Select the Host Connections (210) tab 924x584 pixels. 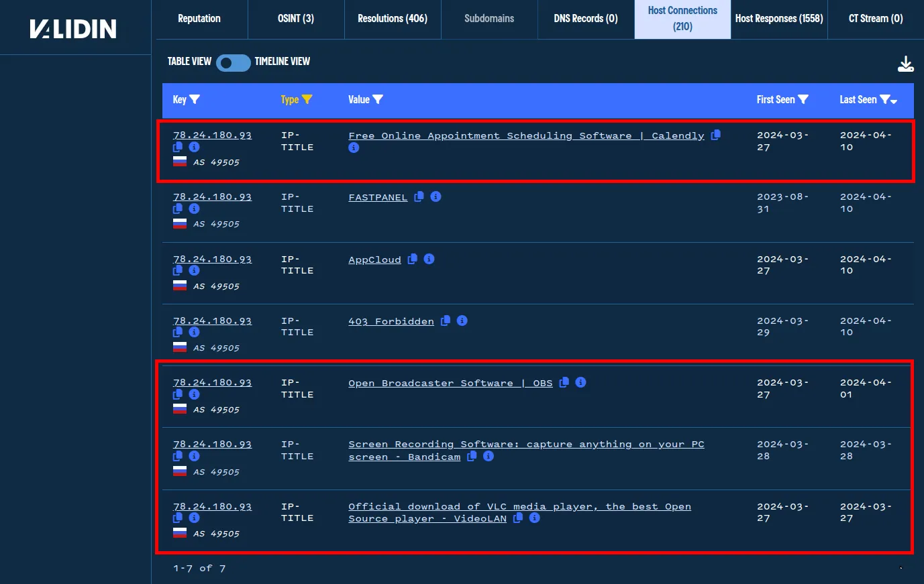[682, 19]
